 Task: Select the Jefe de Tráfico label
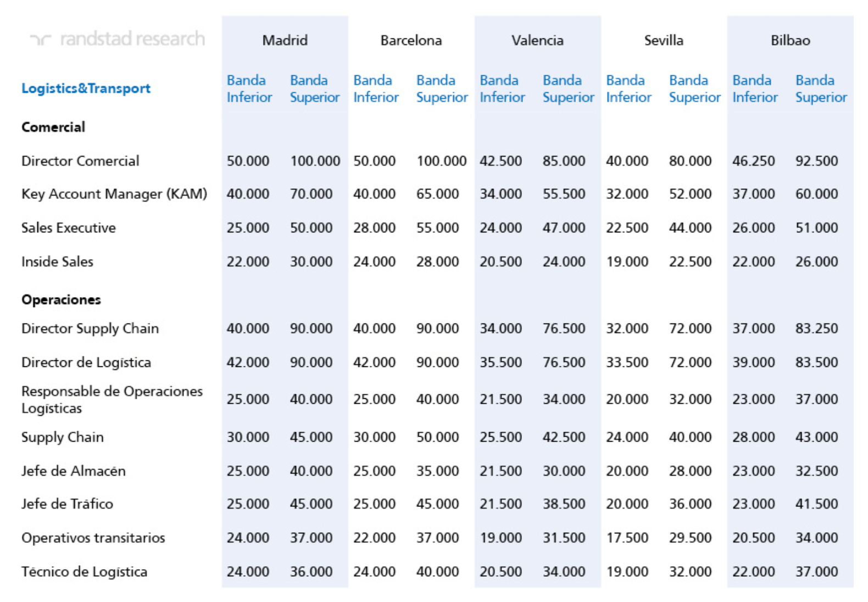point(67,504)
